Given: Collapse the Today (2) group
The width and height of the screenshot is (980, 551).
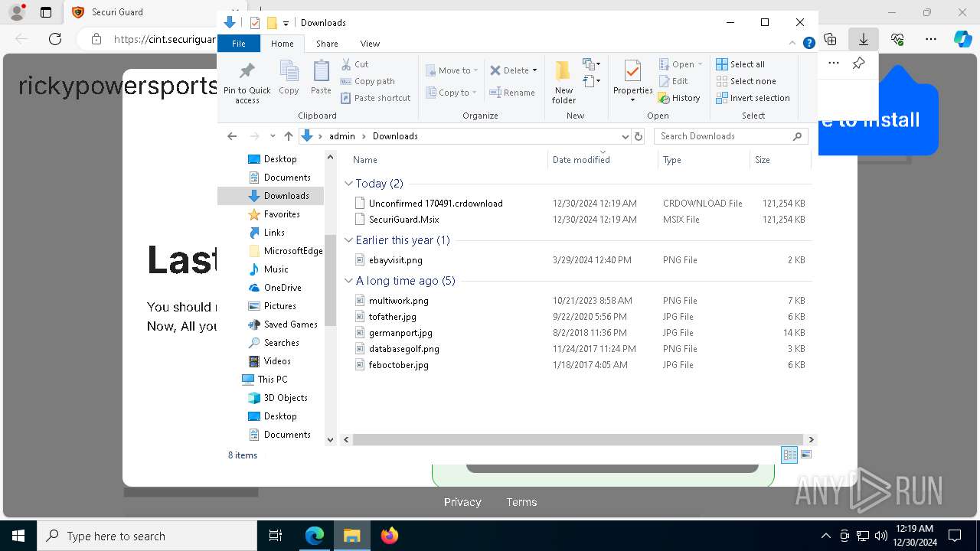Looking at the screenshot, I should (348, 184).
